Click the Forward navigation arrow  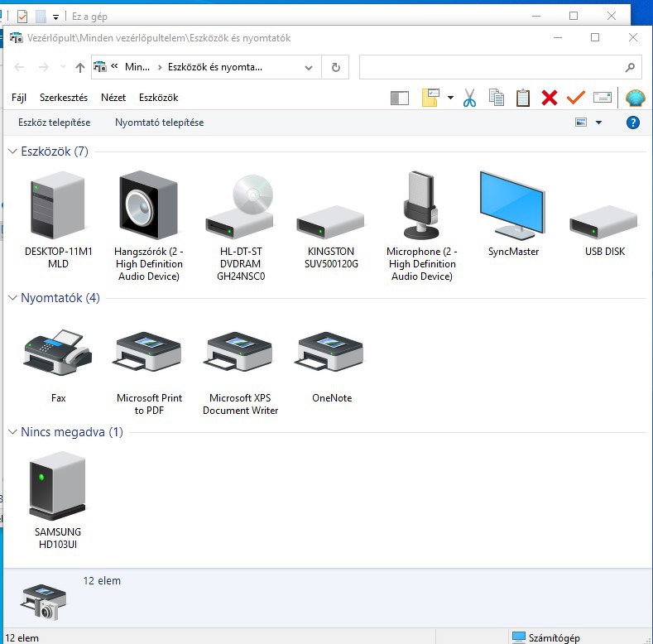pos(43,67)
